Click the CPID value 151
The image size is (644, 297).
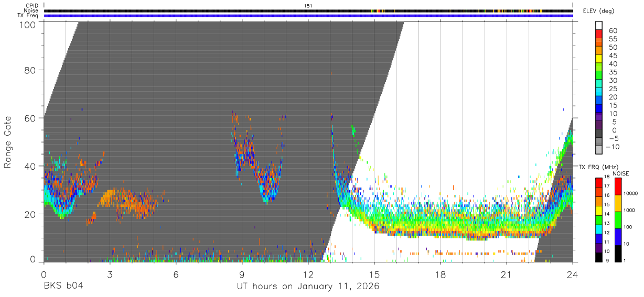(x=308, y=5)
